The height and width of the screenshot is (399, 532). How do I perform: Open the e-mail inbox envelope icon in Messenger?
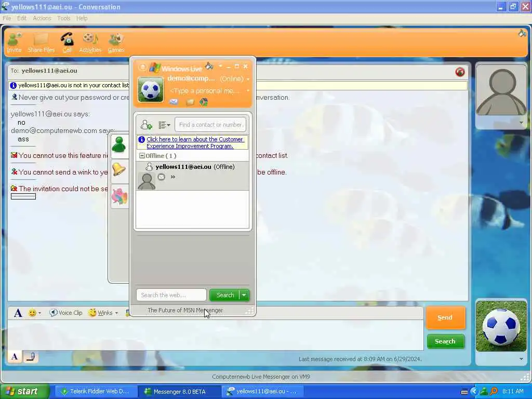pyautogui.click(x=174, y=102)
